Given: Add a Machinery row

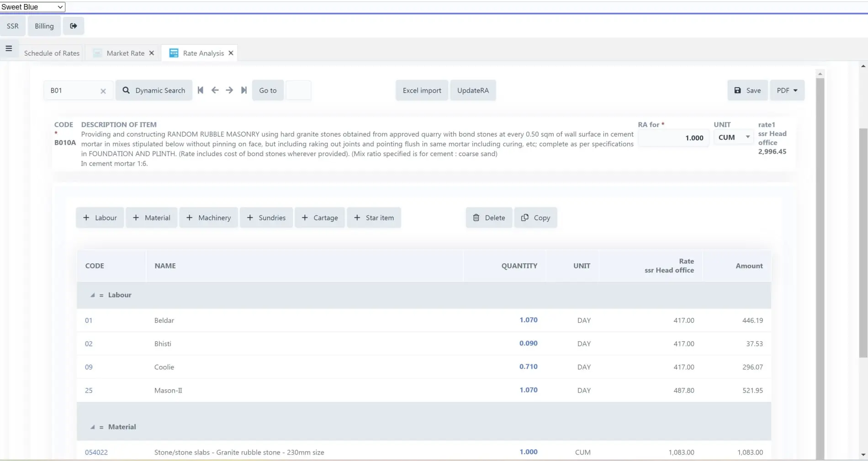Looking at the screenshot, I should click(x=208, y=218).
